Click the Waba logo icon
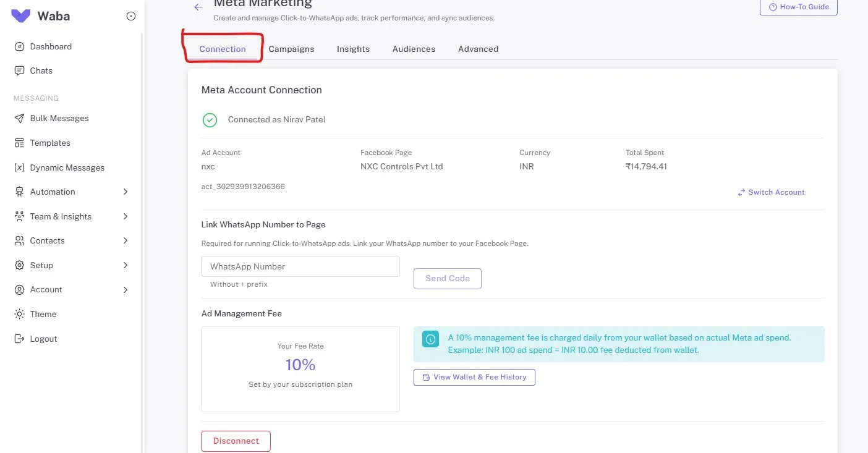The image size is (868, 453). pyautogui.click(x=20, y=16)
